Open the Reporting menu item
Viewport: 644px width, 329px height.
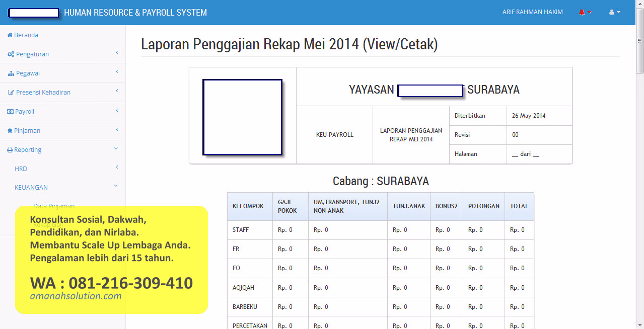click(x=63, y=149)
